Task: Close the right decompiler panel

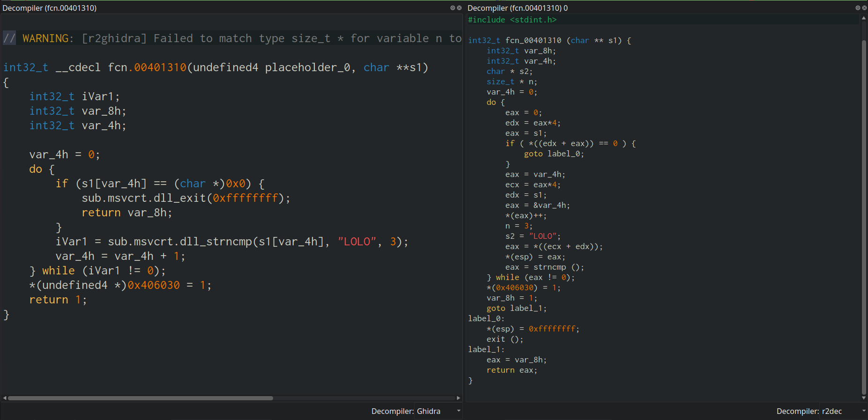Action: pos(864,8)
